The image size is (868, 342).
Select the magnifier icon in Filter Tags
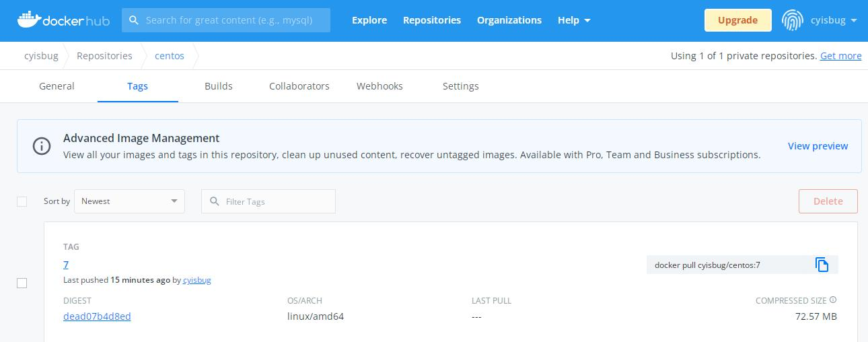pyautogui.click(x=215, y=201)
